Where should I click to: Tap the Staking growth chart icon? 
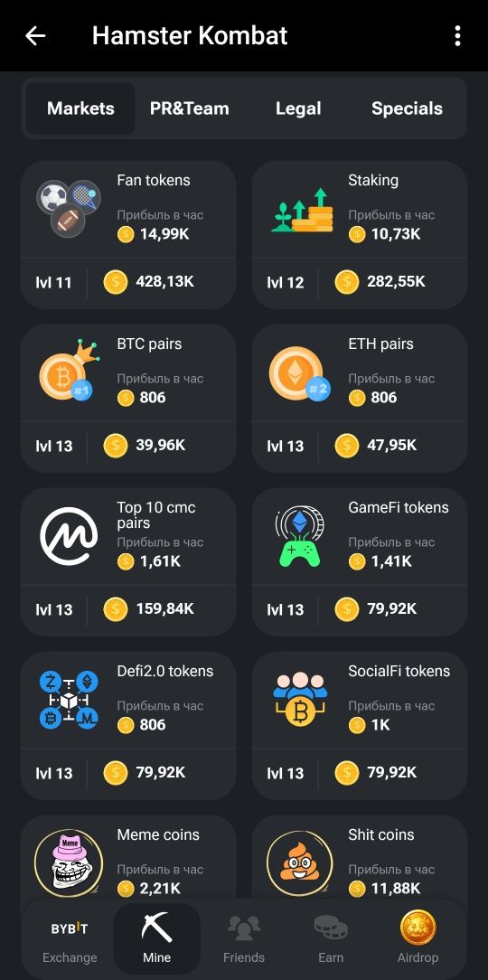tap(303, 210)
